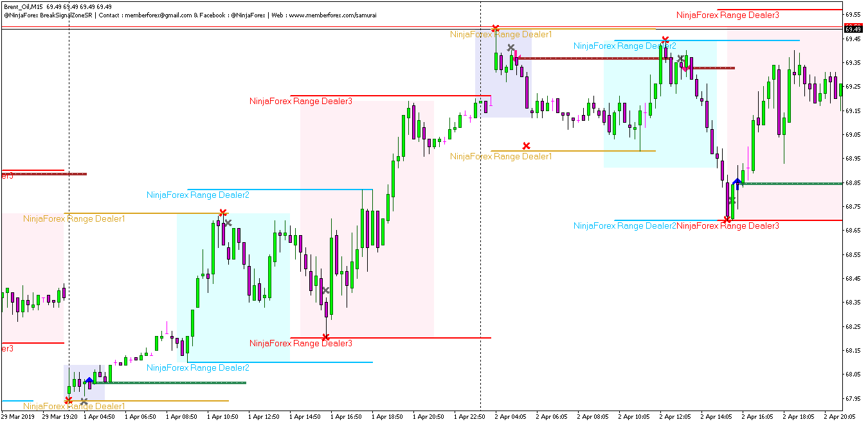Click the 68.45 price axis label

click(853, 279)
